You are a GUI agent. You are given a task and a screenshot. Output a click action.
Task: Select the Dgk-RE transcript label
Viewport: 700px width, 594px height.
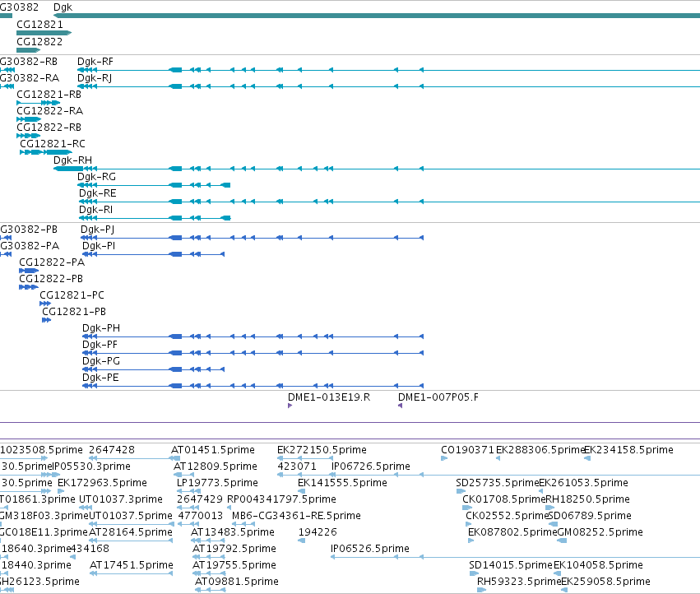point(97,193)
